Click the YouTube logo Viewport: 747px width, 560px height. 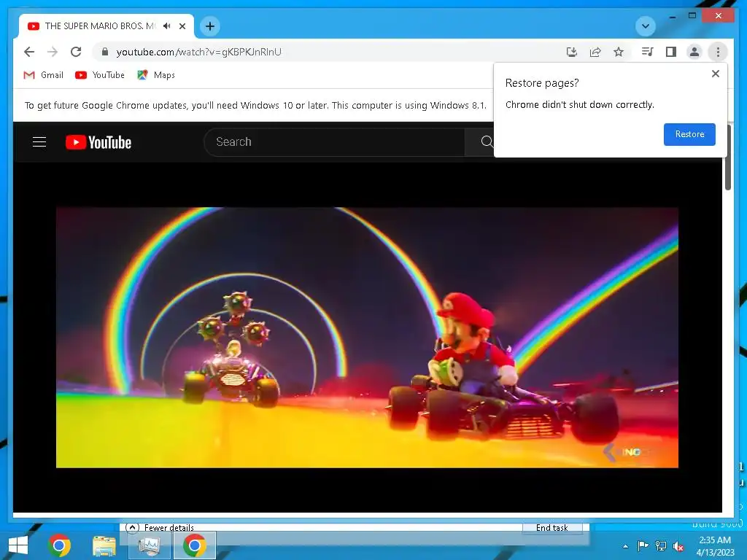tap(98, 142)
